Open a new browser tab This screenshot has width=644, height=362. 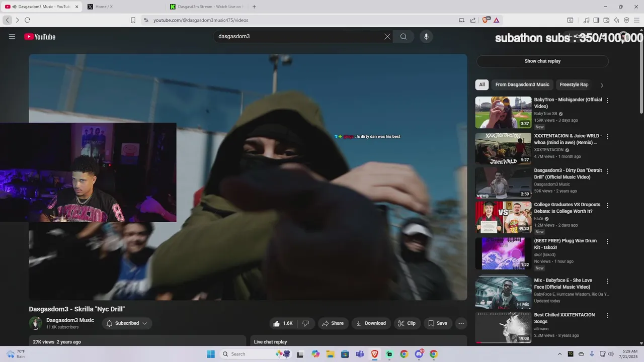pos(254,7)
